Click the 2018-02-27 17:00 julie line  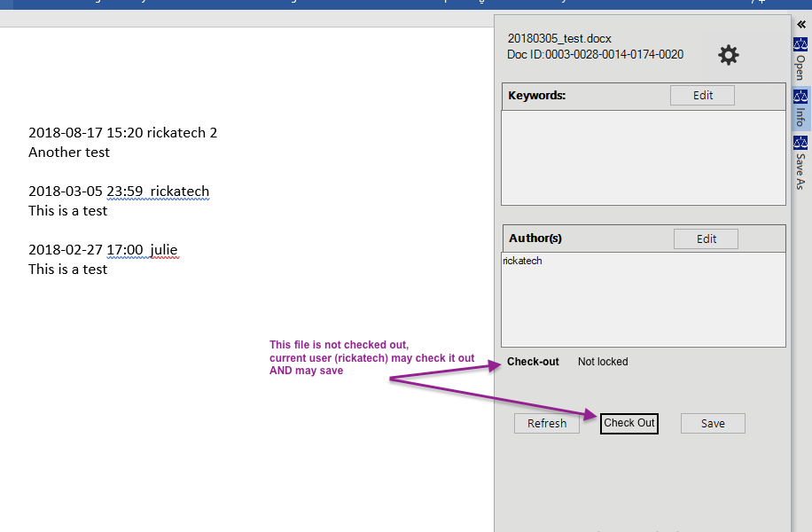click(103, 250)
